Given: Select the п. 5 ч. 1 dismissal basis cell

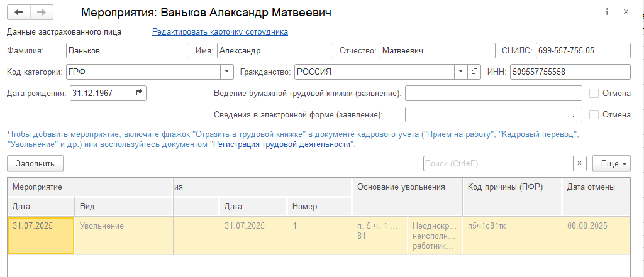Looking at the screenshot, I should point(379,236).
